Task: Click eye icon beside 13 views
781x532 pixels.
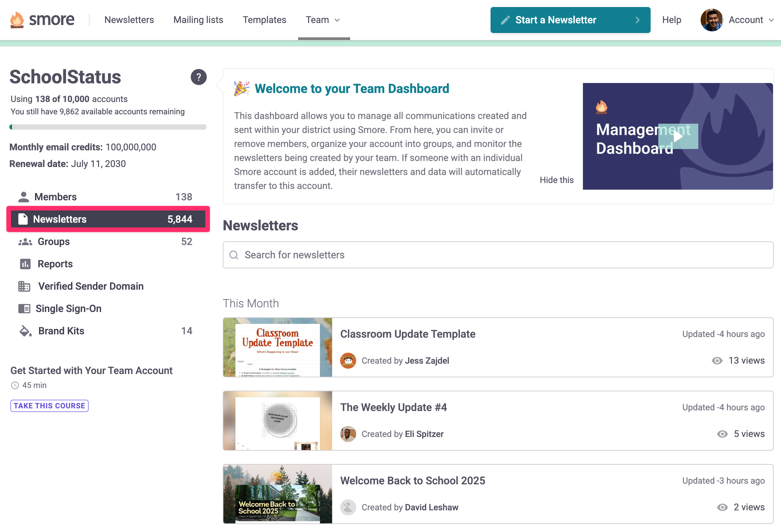Action: [717, 361]
